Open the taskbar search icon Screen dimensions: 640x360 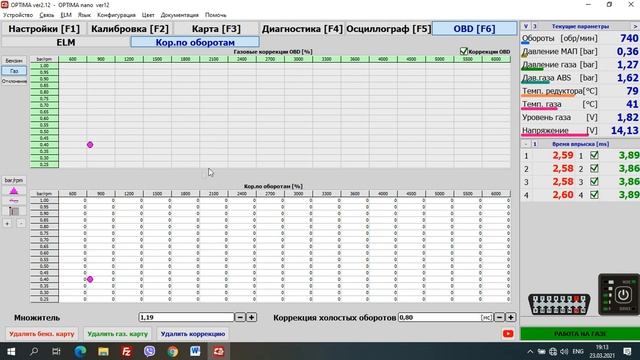(x=34, y=351)
